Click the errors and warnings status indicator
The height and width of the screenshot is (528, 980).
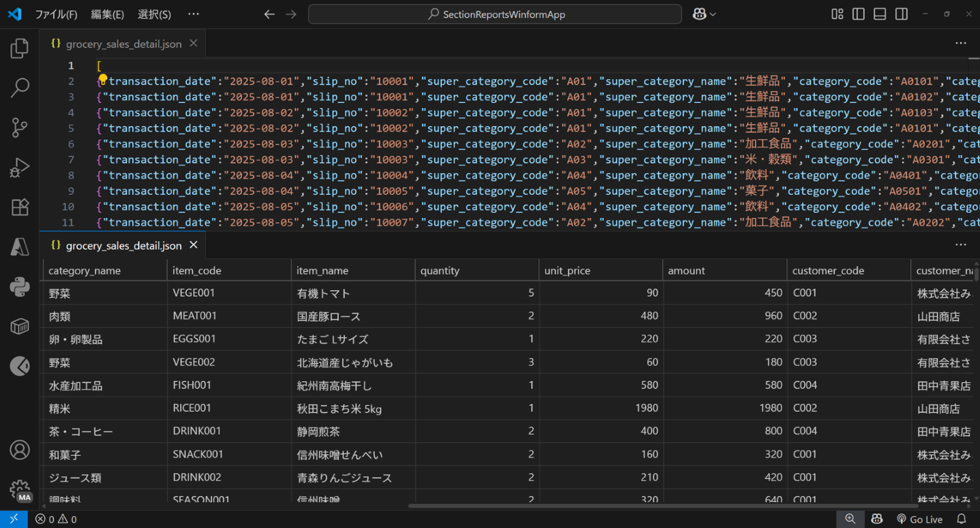[56, 519]
